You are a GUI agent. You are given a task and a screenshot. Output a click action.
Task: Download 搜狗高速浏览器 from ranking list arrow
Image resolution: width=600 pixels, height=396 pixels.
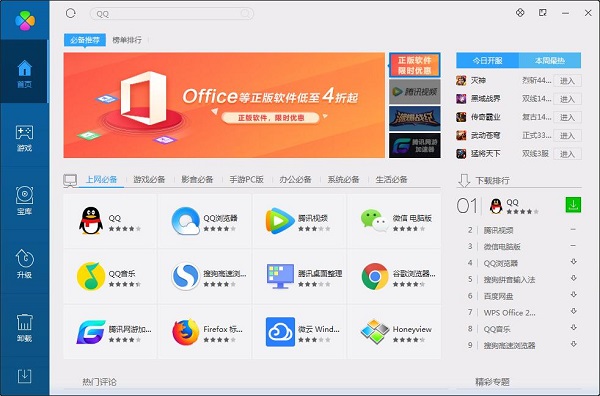pyautogui.click(x=574, y=344)
